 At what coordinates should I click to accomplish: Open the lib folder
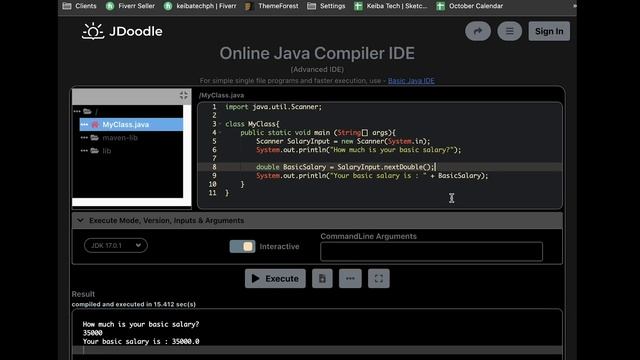(107, 151)
